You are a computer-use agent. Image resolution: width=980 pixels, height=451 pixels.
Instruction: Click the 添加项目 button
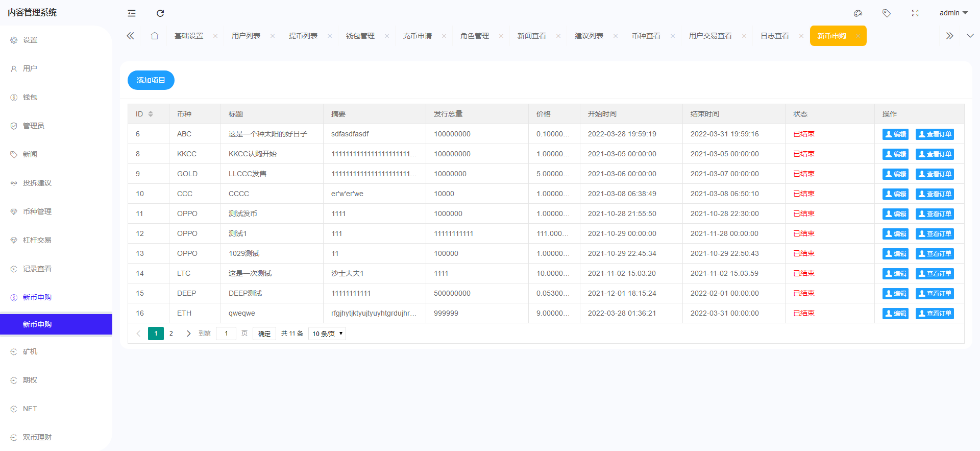(151, 80)
